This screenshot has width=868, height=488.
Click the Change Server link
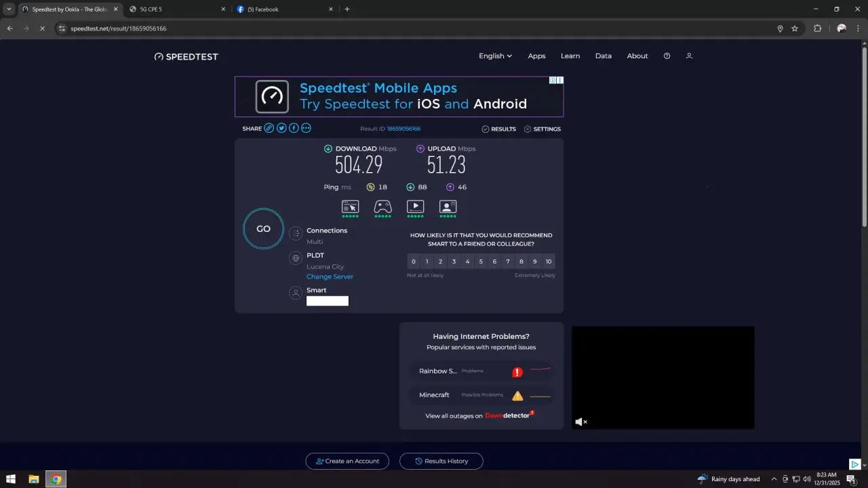pyautogui.click(x=330, y=277)
